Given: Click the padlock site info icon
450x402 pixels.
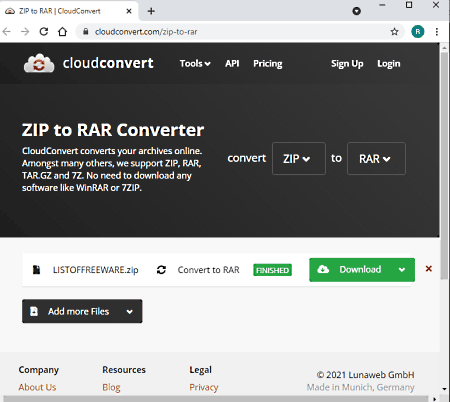Looking at the screenshot, I should click(86, 32).
